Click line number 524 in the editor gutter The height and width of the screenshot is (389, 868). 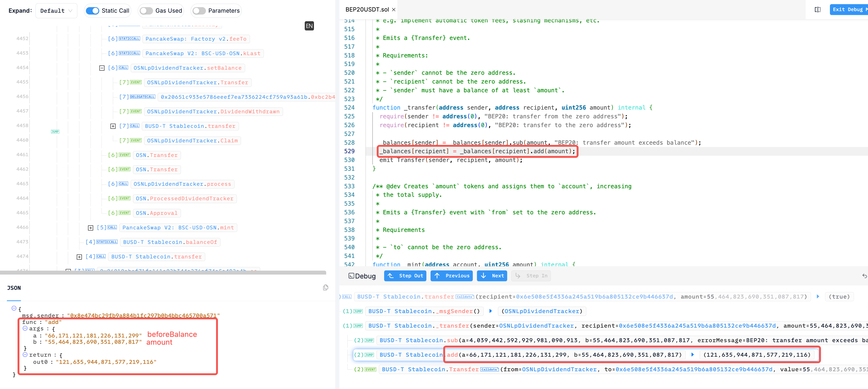click(349, 108)
